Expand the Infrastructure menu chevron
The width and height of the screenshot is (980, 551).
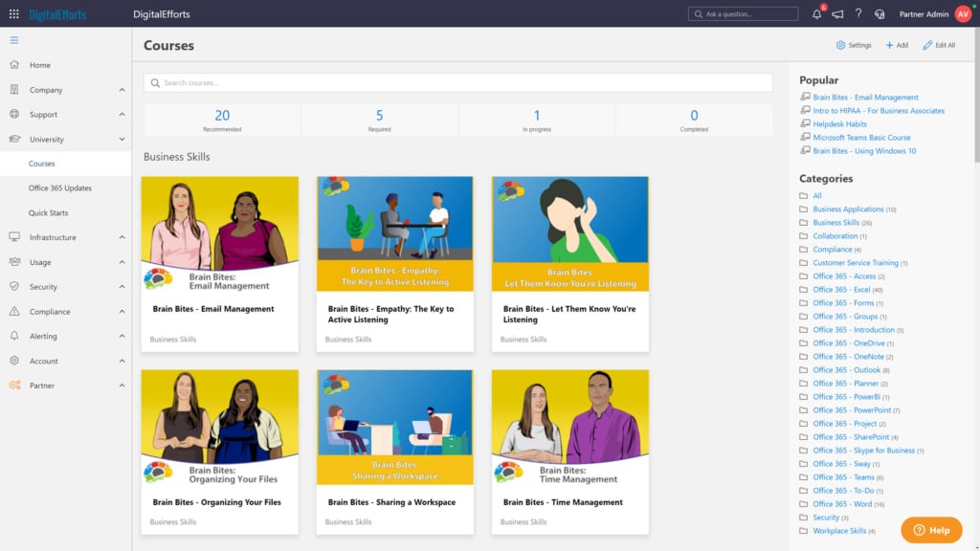coord(122,237)
